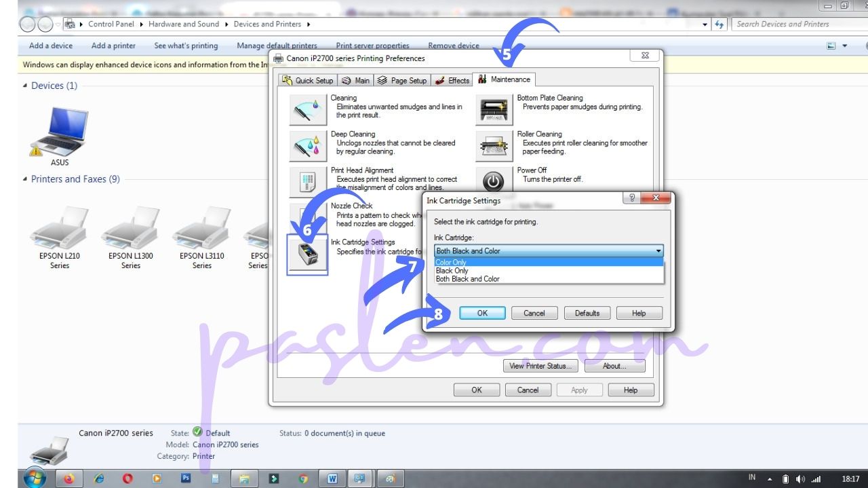The width and height of the screenshot is (868, 488).
Task: Click Help in Ink Cartridge Settings dialog
Action: coord(639,314)
